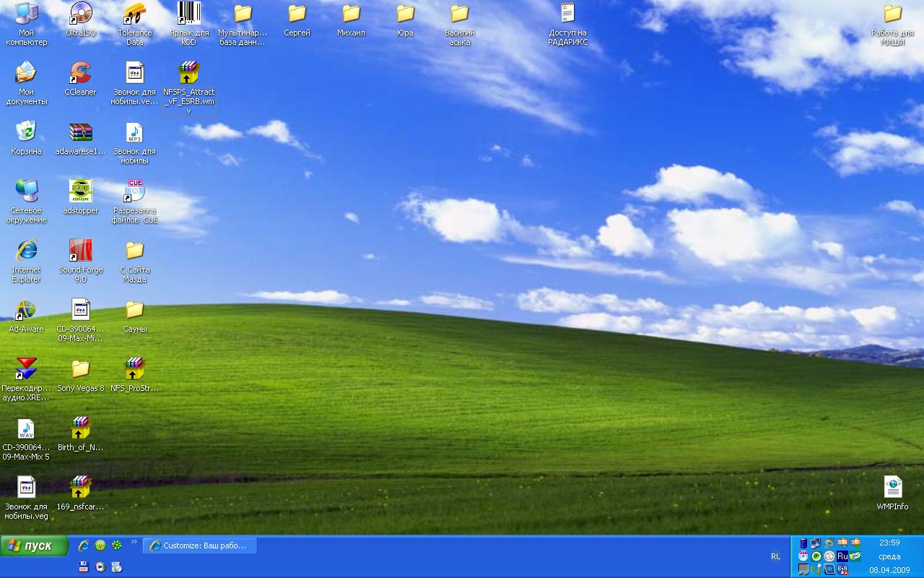
Task: Launch the adstopper program icon
Action: click(x=81, y=197)
